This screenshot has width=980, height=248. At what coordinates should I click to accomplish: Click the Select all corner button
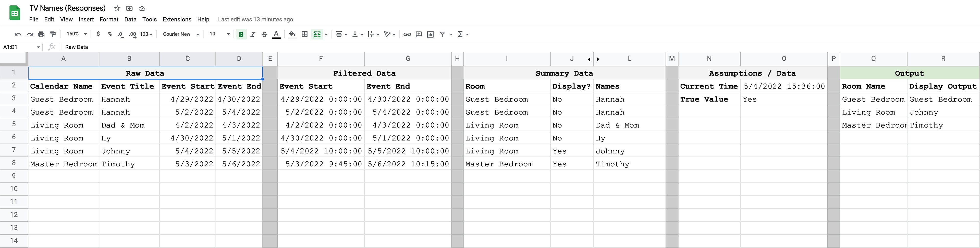click(x=14, y=59)
